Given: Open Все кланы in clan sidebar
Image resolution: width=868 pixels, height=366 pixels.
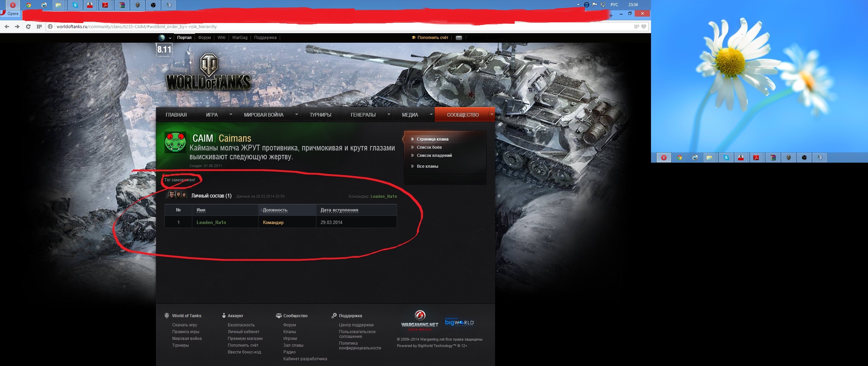Looking at the screenshot, I should click(x=428, y=166).
